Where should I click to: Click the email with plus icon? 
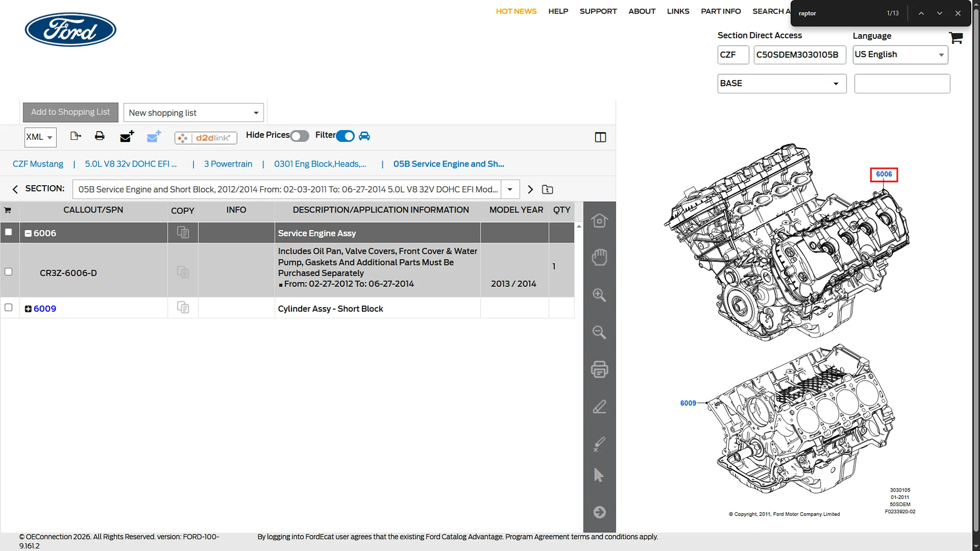click(127, 136)
